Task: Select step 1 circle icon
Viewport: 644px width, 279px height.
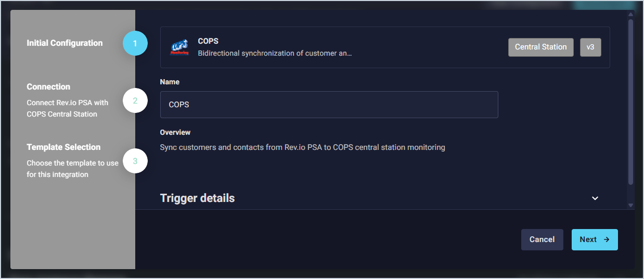Action: [135, 44]
